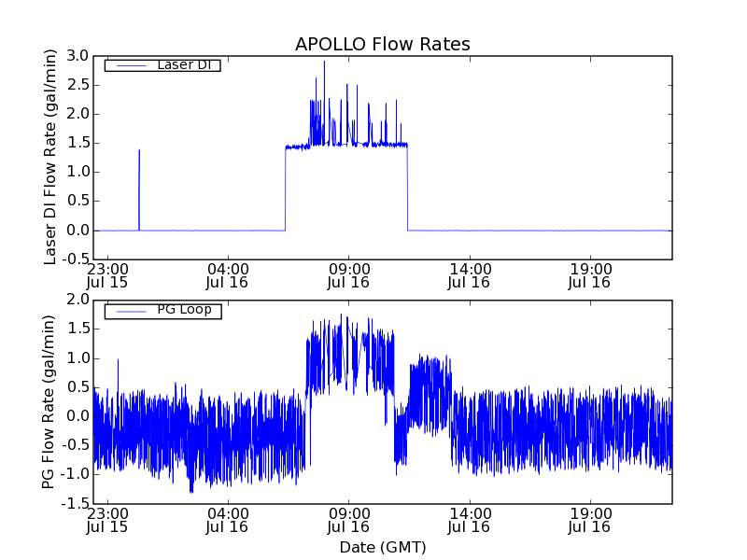Click "23:00 Jul 15" under the PG Loop plot
The image size is (747, 560).
click(x=107, y=521)
